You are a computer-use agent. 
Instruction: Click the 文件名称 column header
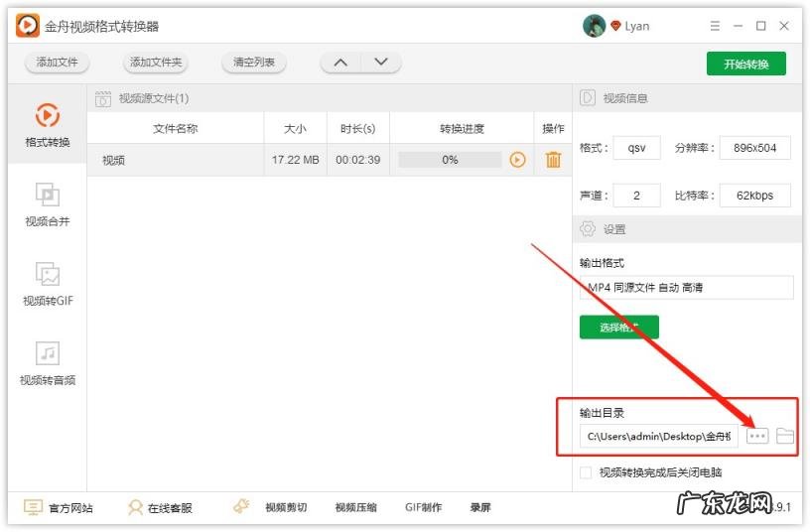[175, 129]
